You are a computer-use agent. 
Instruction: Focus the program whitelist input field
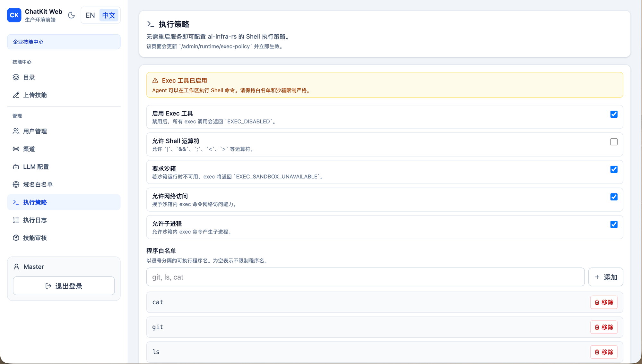tap(365, 277)
